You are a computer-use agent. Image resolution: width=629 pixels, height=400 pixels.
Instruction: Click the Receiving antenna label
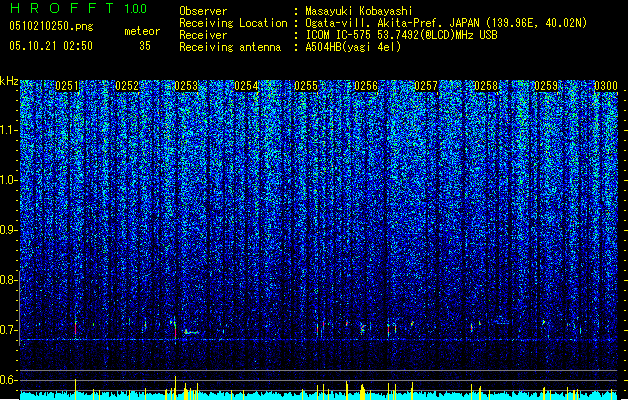click(x=230, y=47)
